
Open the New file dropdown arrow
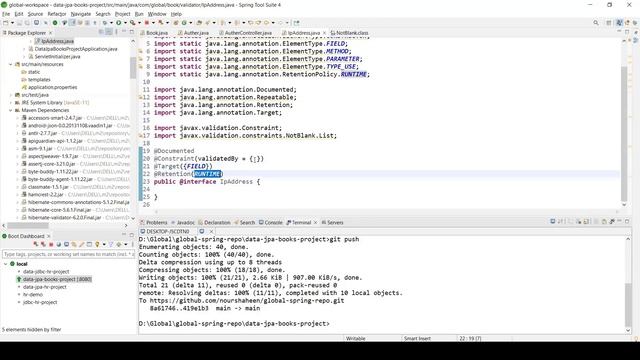point(12,23)
